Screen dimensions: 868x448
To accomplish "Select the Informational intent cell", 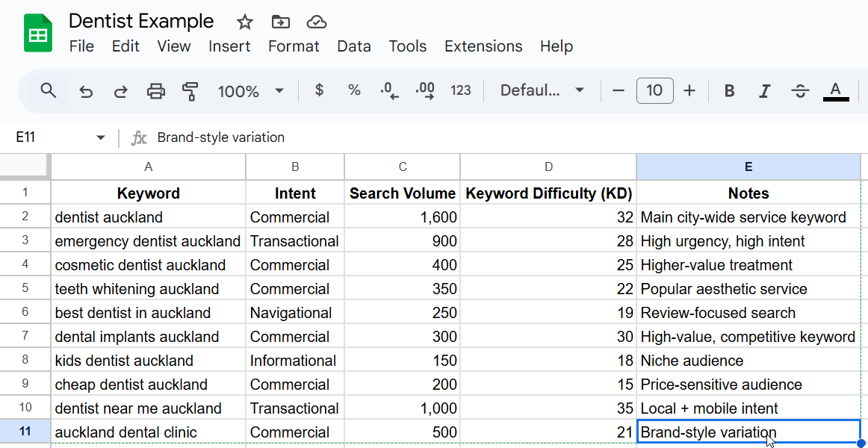I will pos(295,361).
